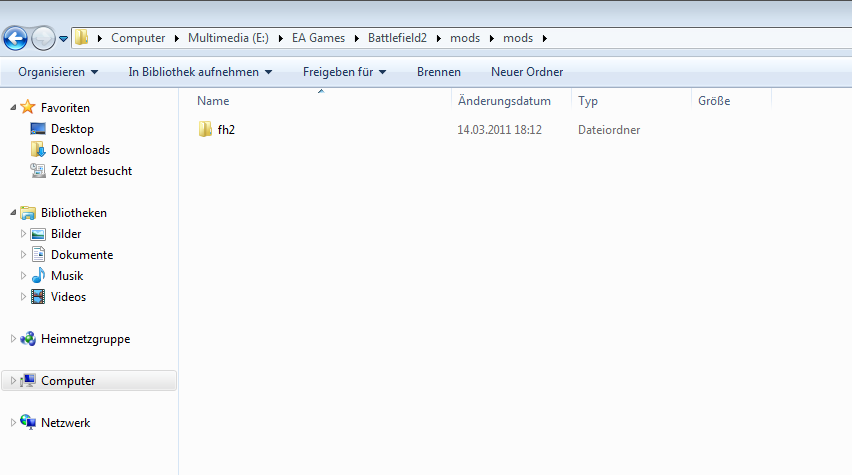Click the Downloads folder icon

[38, 149]
